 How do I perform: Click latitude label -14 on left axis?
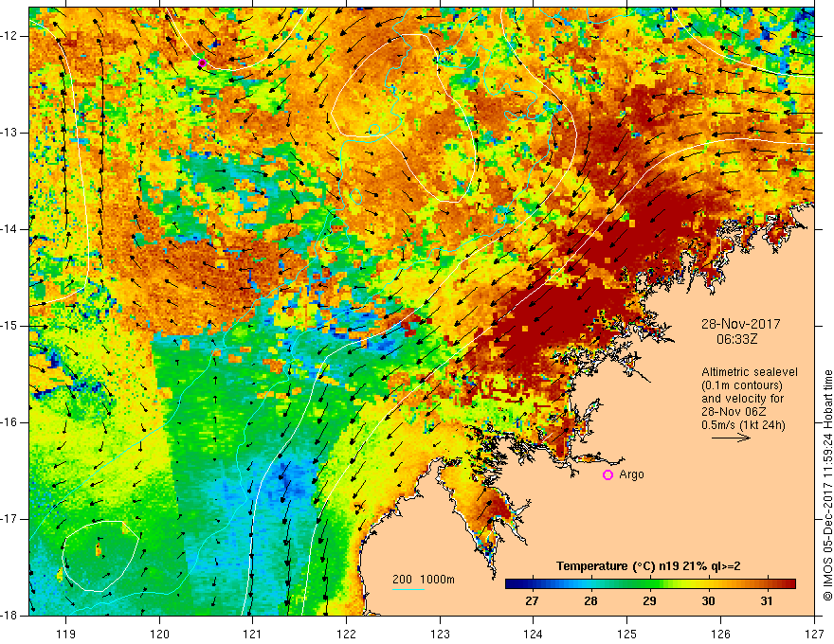[9, 229]
